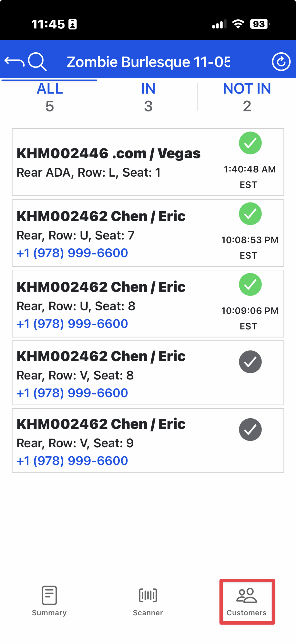Tap phone number for Row V Seat 8
296x644 pixels.
pos(72,393)
